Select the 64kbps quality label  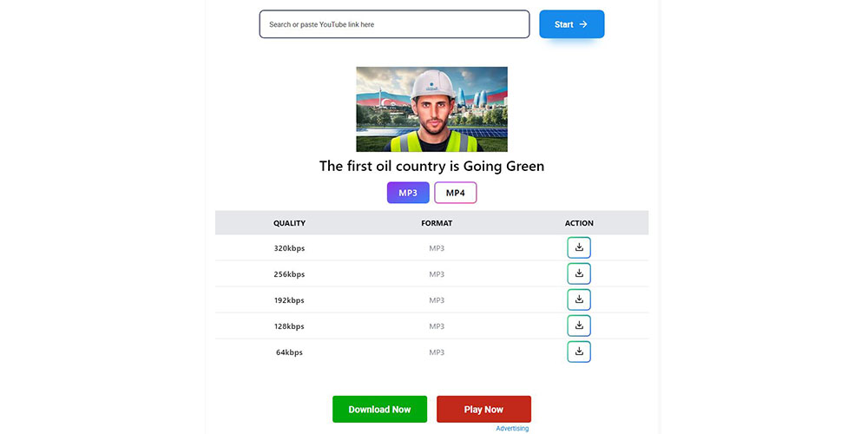point(290,352)
